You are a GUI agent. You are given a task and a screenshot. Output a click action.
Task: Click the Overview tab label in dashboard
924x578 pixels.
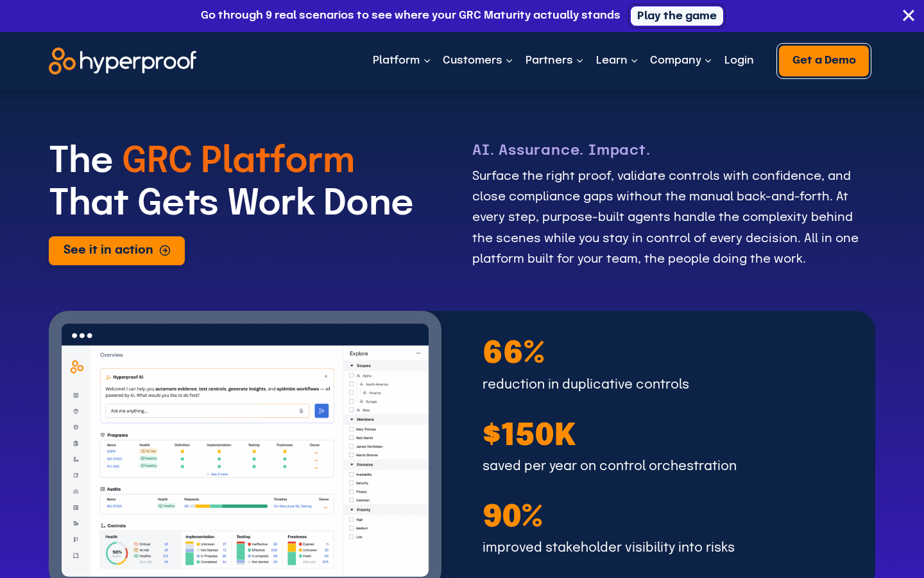coord(112,355)
